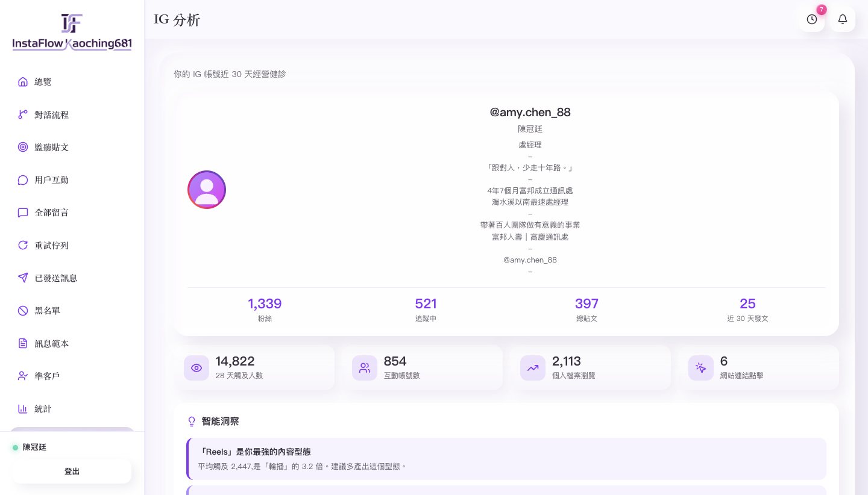Click 你的 IG 帳號近 30 天經營健診 subtitle

click(x=230, y=74)
